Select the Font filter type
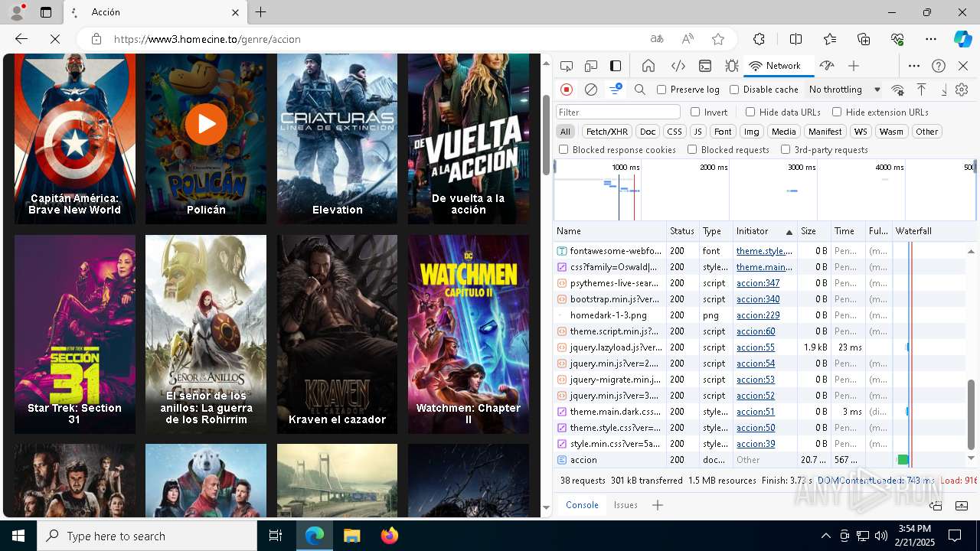 [x=723, y=132]
